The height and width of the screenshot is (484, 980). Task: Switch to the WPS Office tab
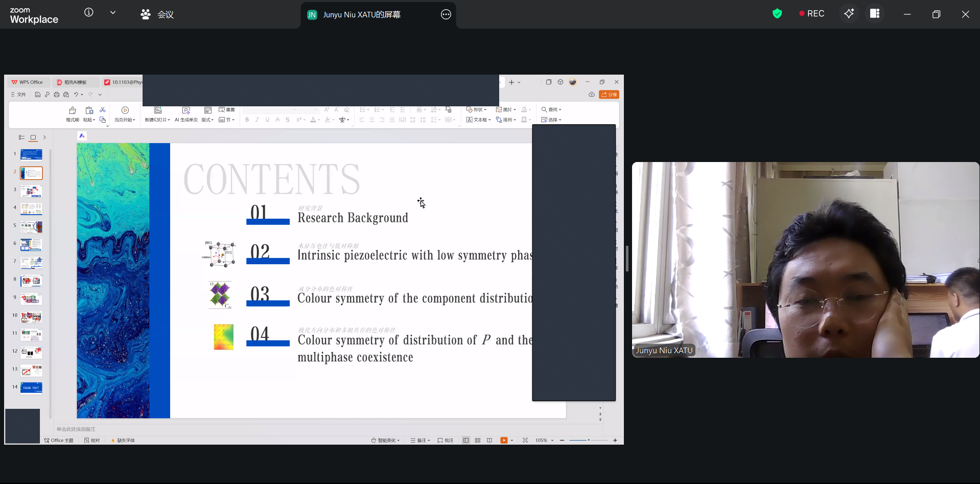pos(28,82)
